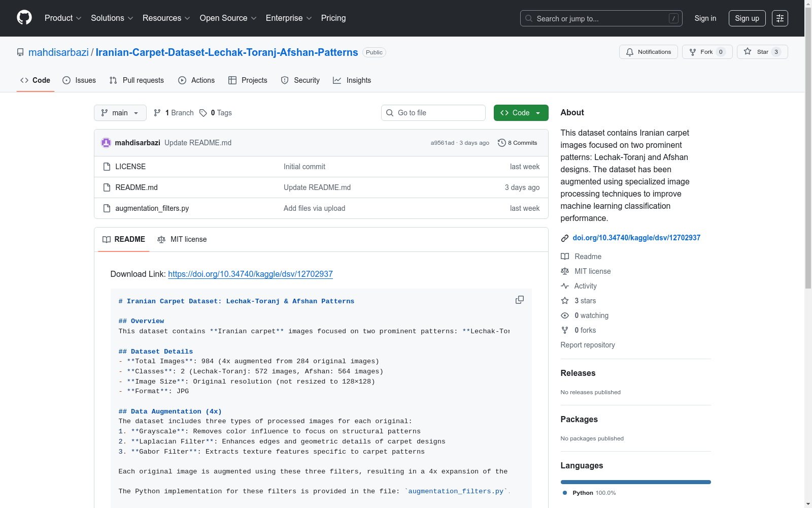Click the README.md file icon

(x=107, y=187)
